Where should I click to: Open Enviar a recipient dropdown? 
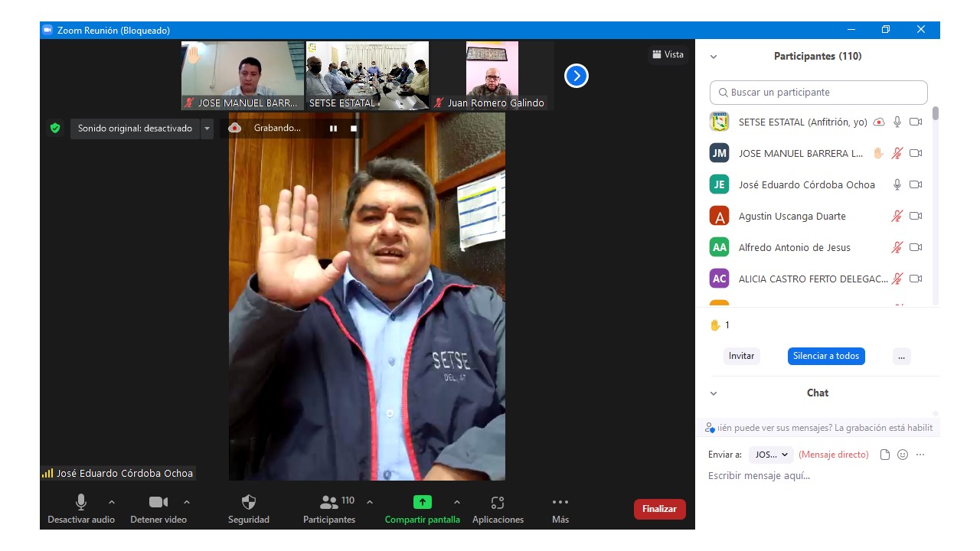tap(771, 455)
